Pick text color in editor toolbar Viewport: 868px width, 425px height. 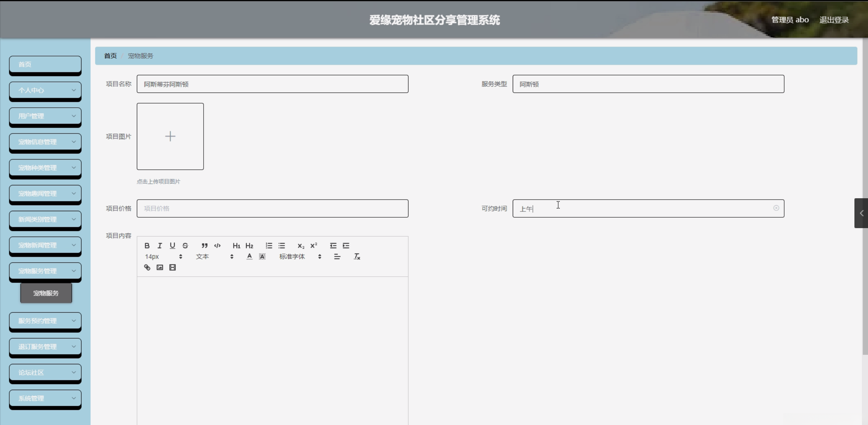[x=249, y=257]
